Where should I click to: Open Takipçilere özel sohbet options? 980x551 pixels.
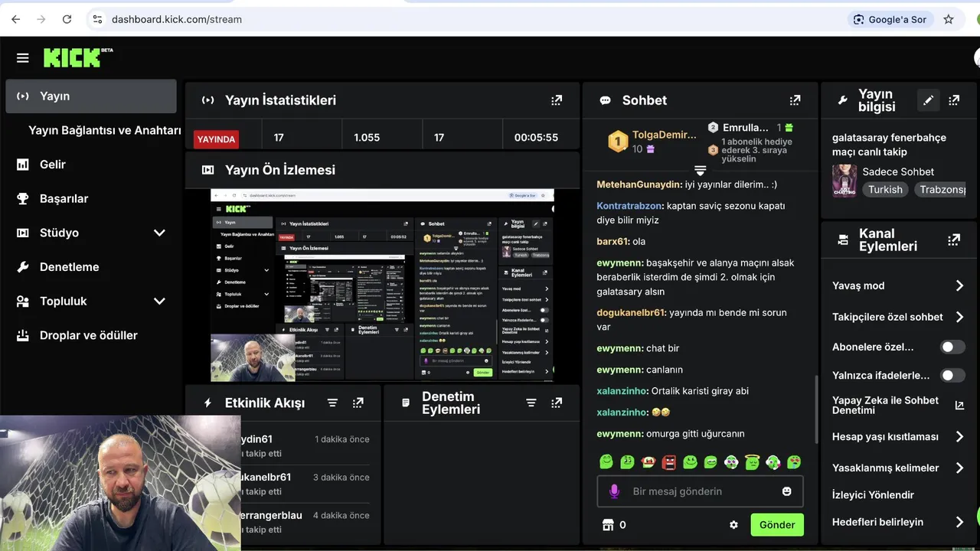point(898,317)
